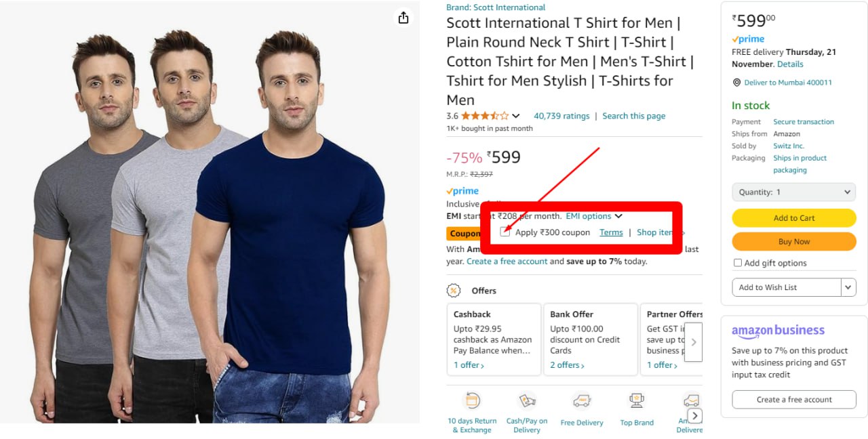This screenshot has height=439, width=868.
Task: Click the Top Brand badge icon
Action: [x=637, y=400]
